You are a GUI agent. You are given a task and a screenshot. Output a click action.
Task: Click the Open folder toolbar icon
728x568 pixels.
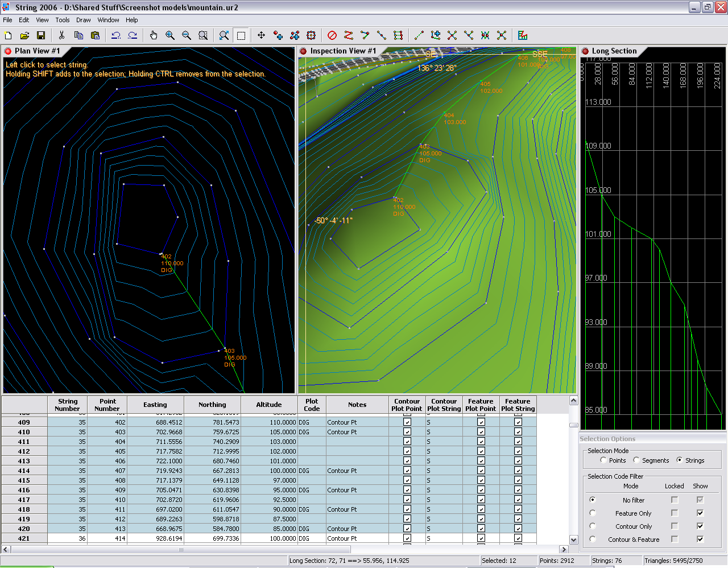24,35
